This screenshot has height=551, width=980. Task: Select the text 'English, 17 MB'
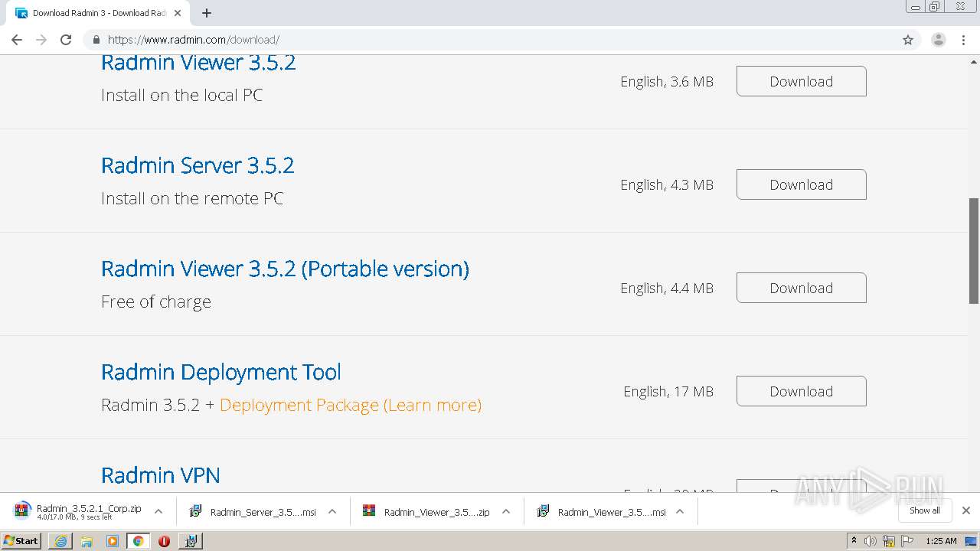(x=668, y=392)
